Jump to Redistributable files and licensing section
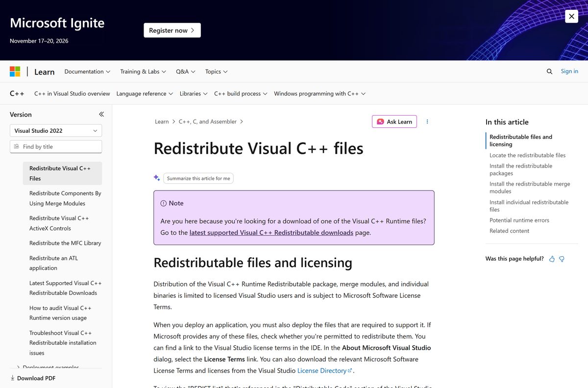Screen dimensions: 588x388 coord(521,141)
